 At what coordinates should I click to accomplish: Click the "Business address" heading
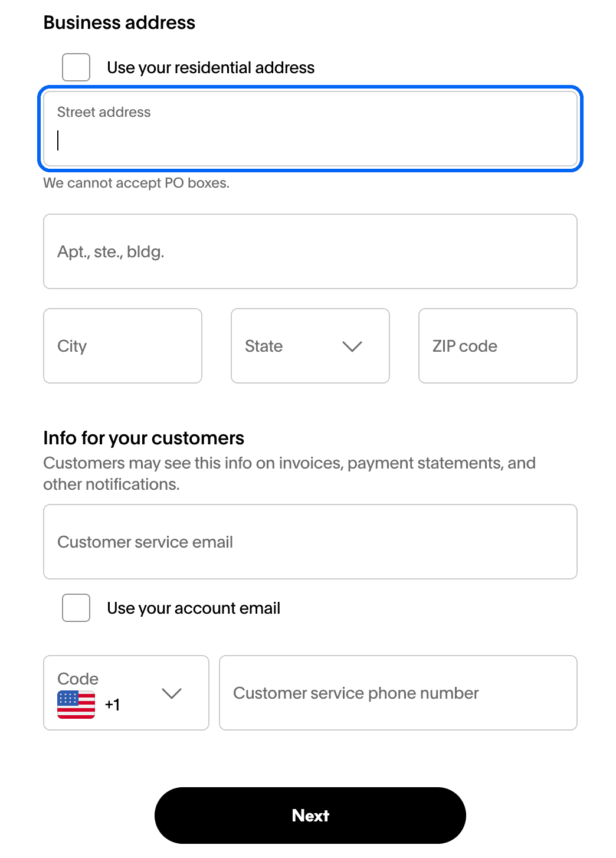[119, 22]
